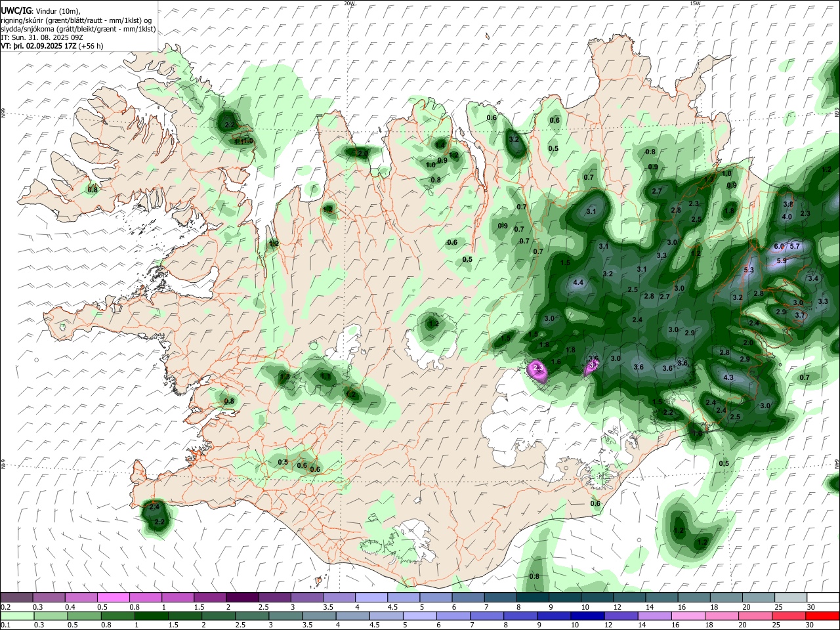Click the '15W' longitude label
This screenshot has width=840, height=630.
pyautogui.click(x=694, y=3)
